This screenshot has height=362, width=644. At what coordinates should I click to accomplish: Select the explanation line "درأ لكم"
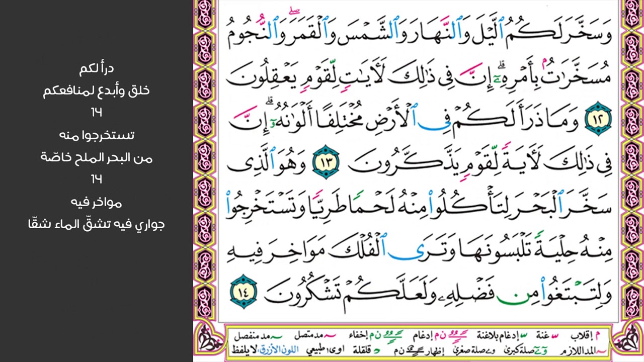coord(97,68)
